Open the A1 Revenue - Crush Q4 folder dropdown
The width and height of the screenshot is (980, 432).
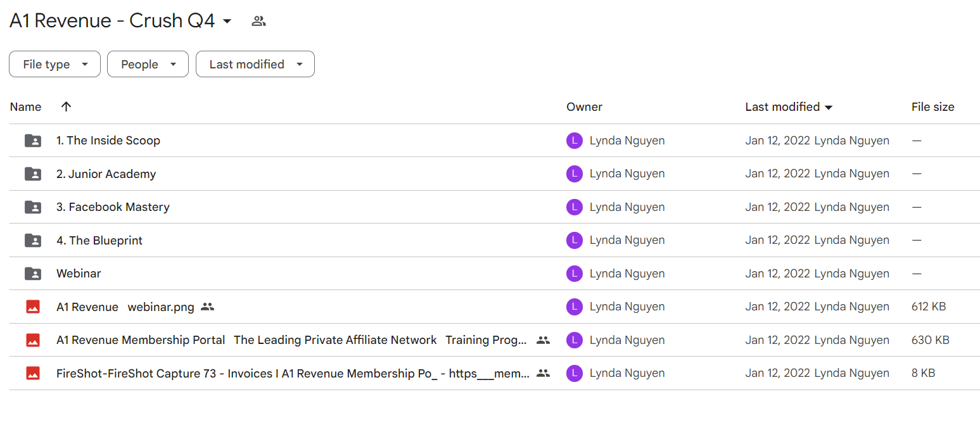click(x=227, y=21)
